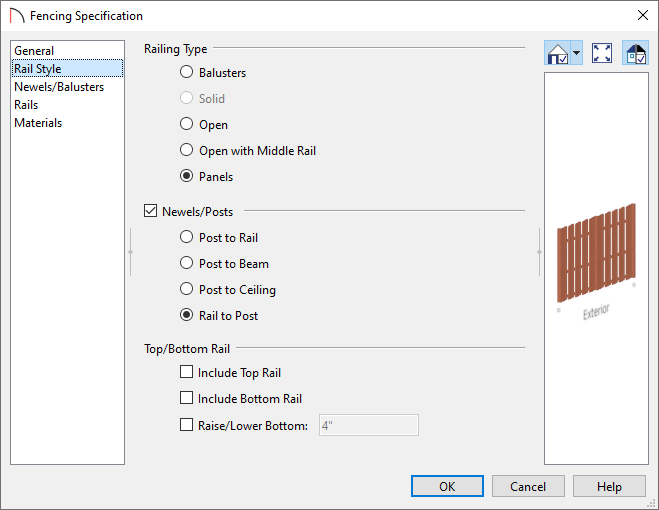Tick the Raise/Lower Bottom checkbox
Screen dimensions: 659x510
(x=186, y=425)
